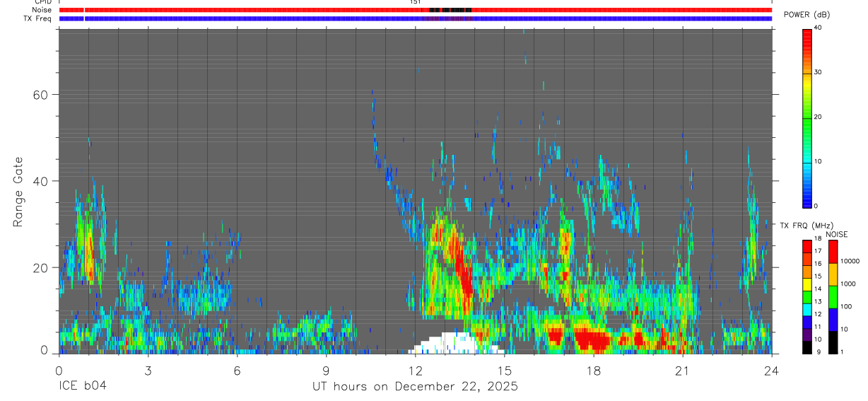This screenshot has width=868, height=401.
Task: Click the 'UT hours on December 22, 2025' caption
Action: [416, 387]
